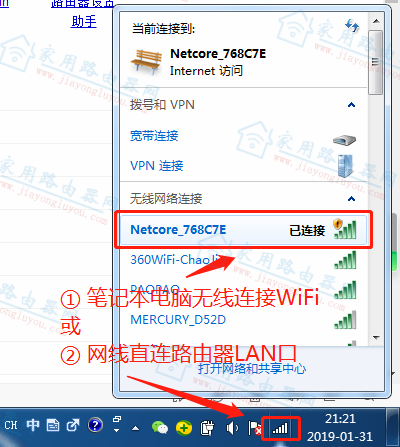
Task: Open 打开网络和共享中心 link
Action: (x=252, y=368)
